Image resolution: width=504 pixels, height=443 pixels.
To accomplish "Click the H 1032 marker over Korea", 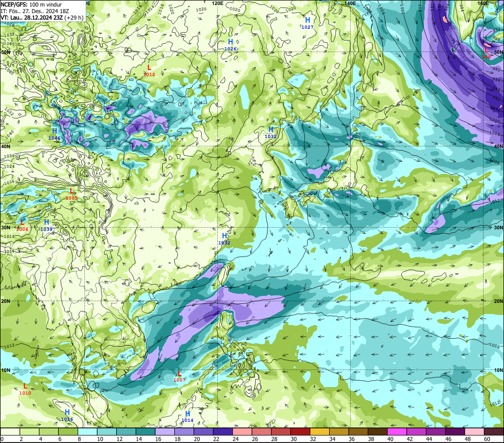I will [271, 133].
